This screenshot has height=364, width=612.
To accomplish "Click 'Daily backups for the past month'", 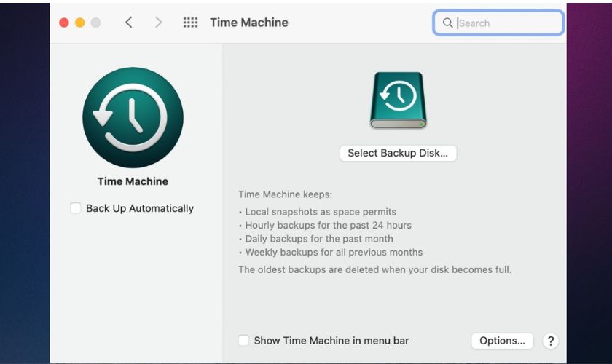I will point(319,239).
